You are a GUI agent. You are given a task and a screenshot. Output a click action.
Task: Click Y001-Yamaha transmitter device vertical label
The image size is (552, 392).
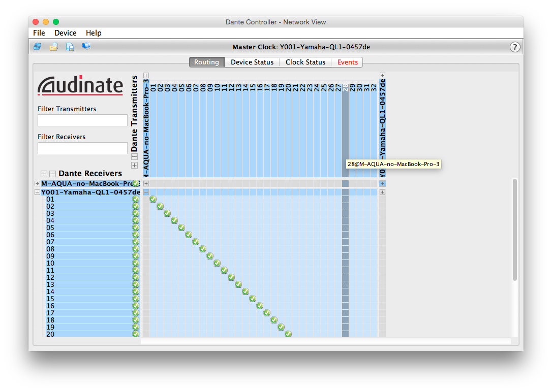coord(382,128)
